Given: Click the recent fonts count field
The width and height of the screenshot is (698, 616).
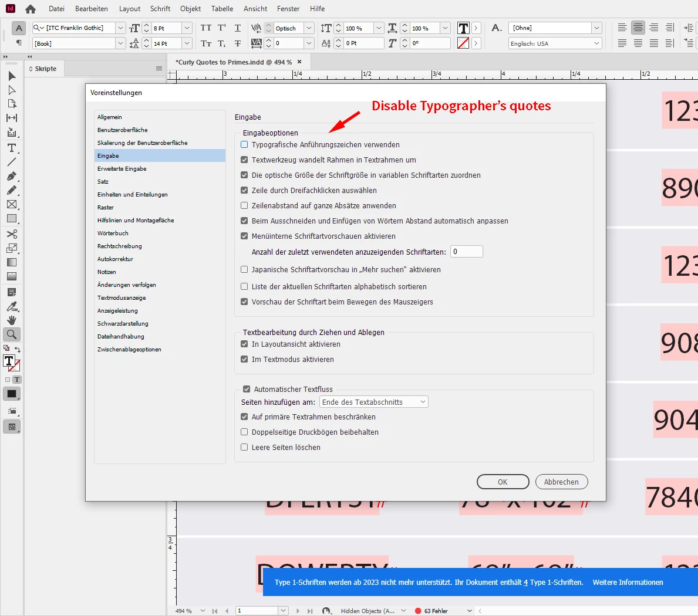Looking at the screenshot, I should tap(467, 251).
